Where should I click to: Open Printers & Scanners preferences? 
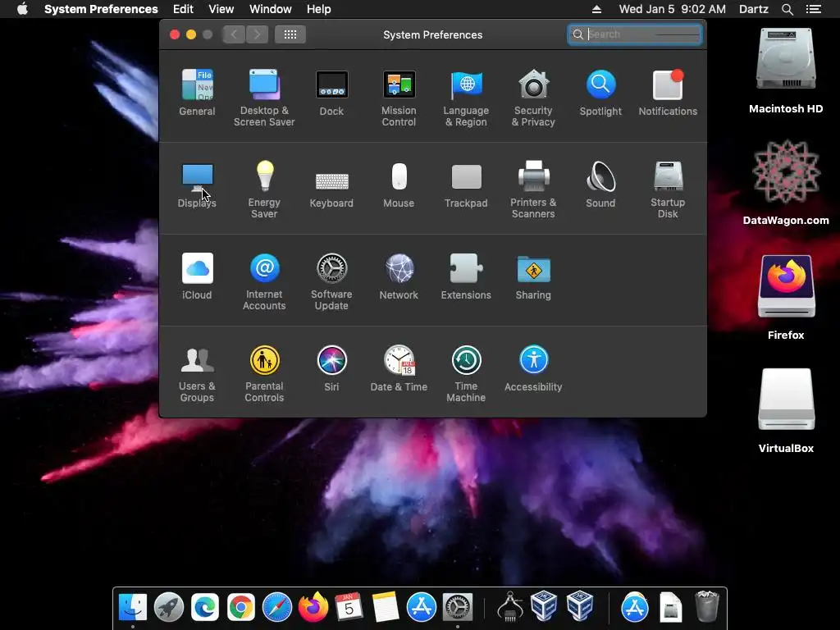(533, 189)
